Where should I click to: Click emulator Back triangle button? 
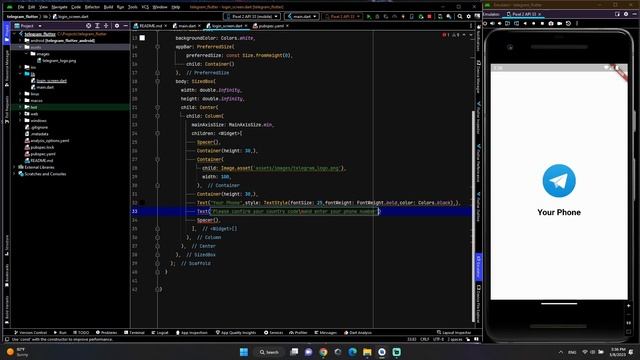[525, 24]
